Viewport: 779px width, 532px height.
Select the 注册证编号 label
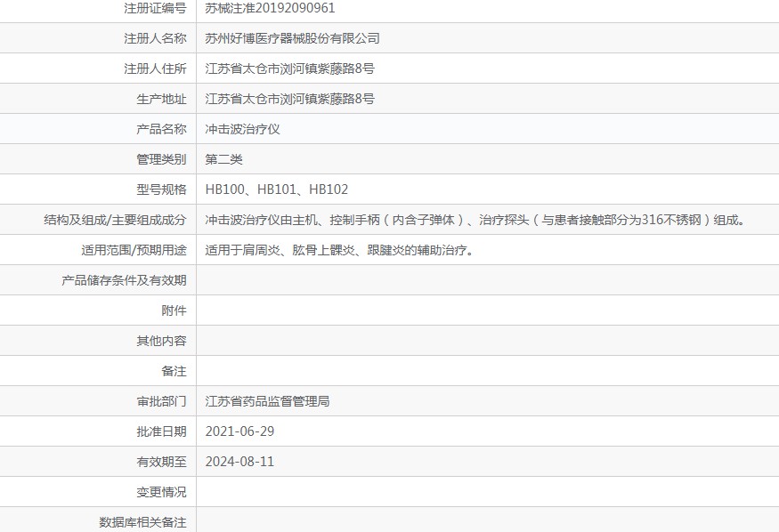155,8
